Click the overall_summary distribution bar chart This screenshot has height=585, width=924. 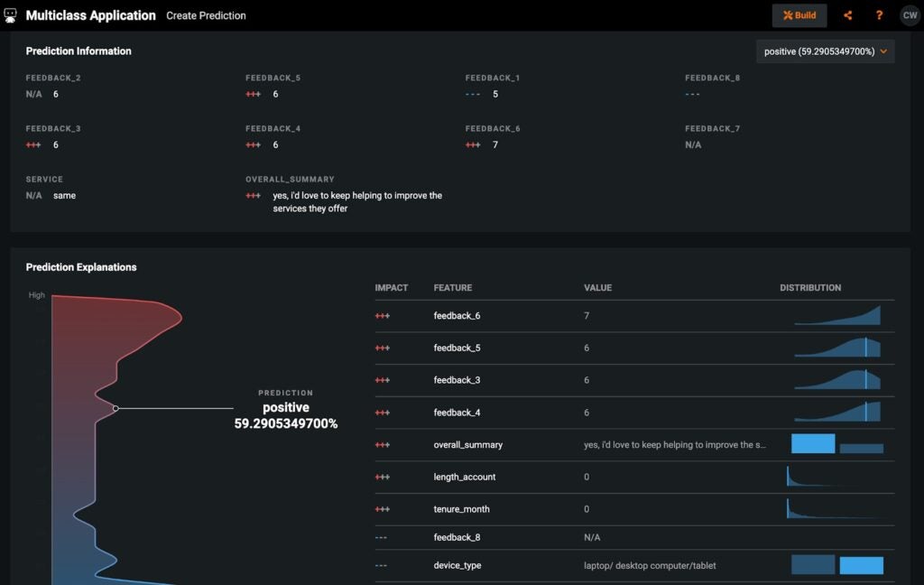pos(836,444)
